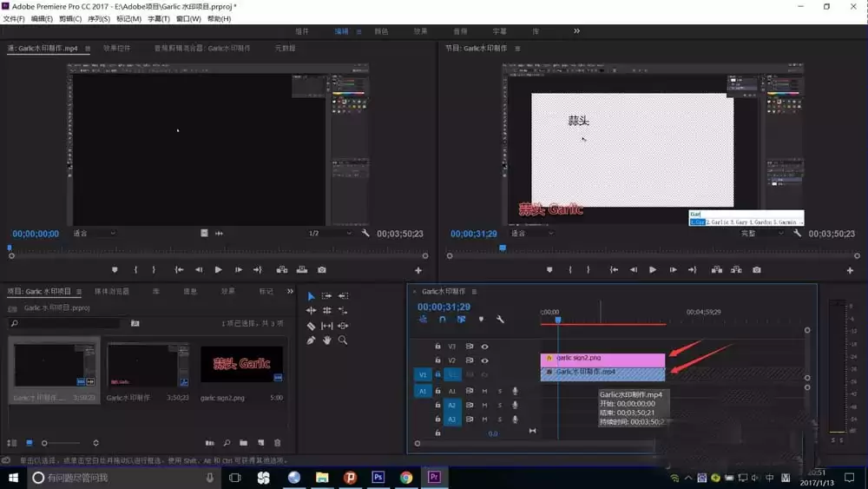This screenshot has width=868, height=489.
Task: Delete selected item using the trash icon
Action: point(278,443)
